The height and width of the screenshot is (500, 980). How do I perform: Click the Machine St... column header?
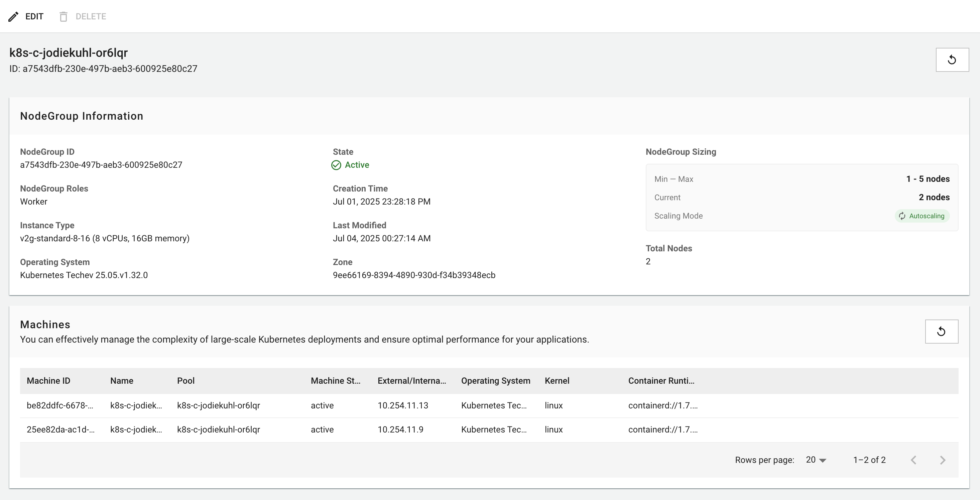tap(336, 381)
